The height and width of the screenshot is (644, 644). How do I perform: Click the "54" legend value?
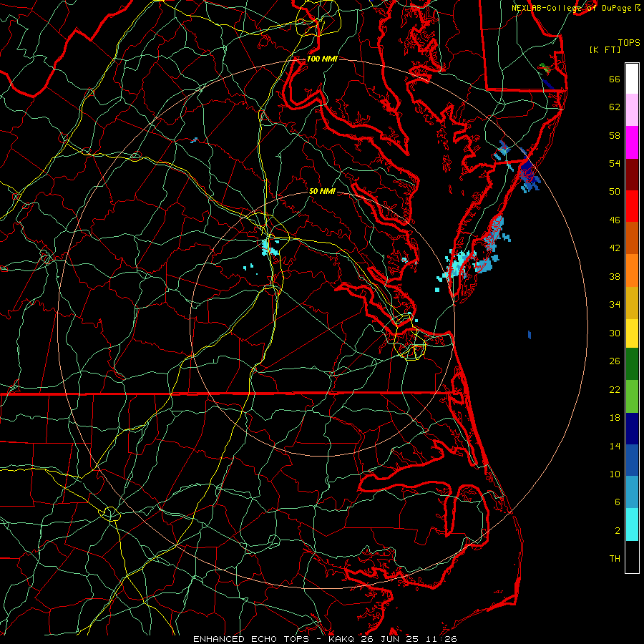[615, 163]
